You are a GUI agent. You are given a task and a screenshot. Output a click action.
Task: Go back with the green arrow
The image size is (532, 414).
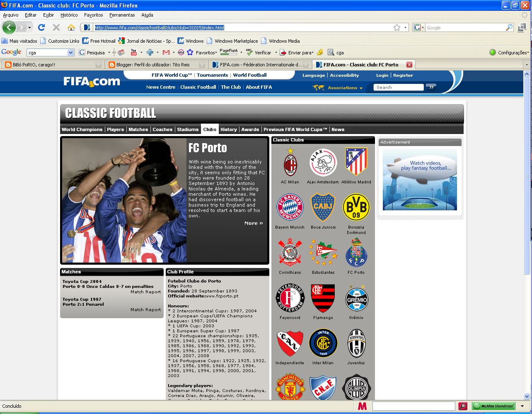[9, 27]
